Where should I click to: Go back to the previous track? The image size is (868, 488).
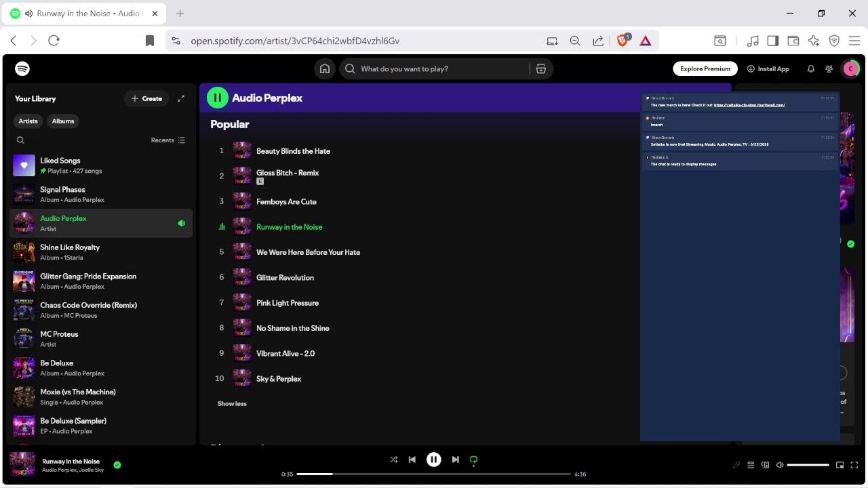412,460
